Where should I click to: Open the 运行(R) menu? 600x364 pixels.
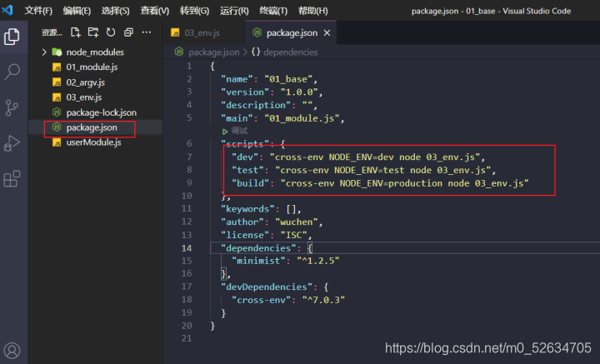234,11
